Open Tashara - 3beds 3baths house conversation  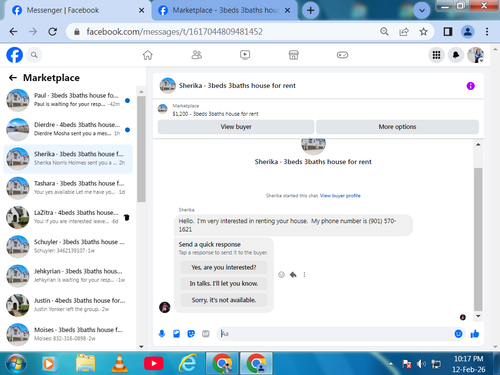click(x=68, y=188)
